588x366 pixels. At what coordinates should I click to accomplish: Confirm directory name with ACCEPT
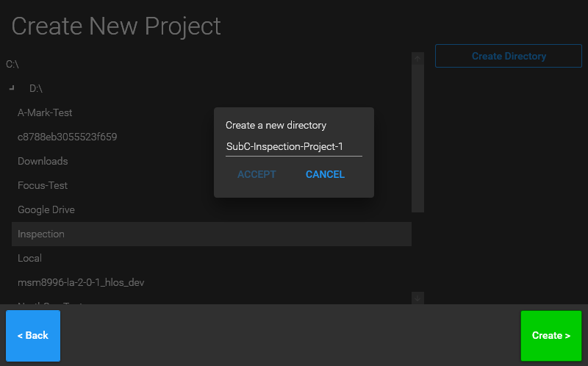tap(257, 174)
